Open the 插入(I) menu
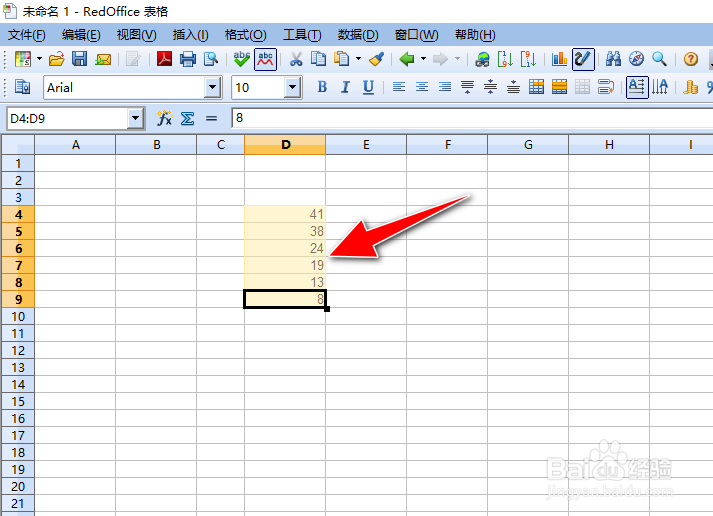The image size is (713, 516). (x=191, y=35)
